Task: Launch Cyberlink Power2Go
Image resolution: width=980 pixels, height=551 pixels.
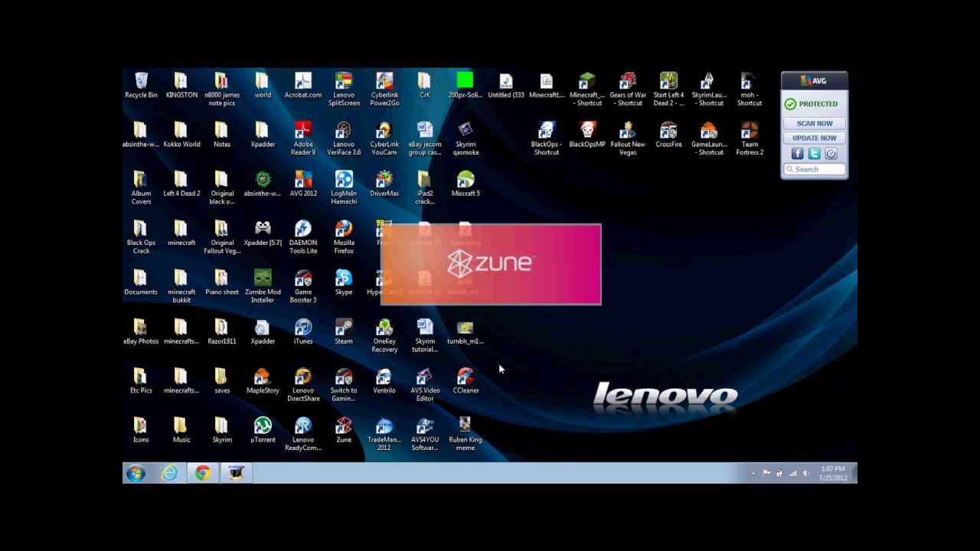Action: pos(384,90)
